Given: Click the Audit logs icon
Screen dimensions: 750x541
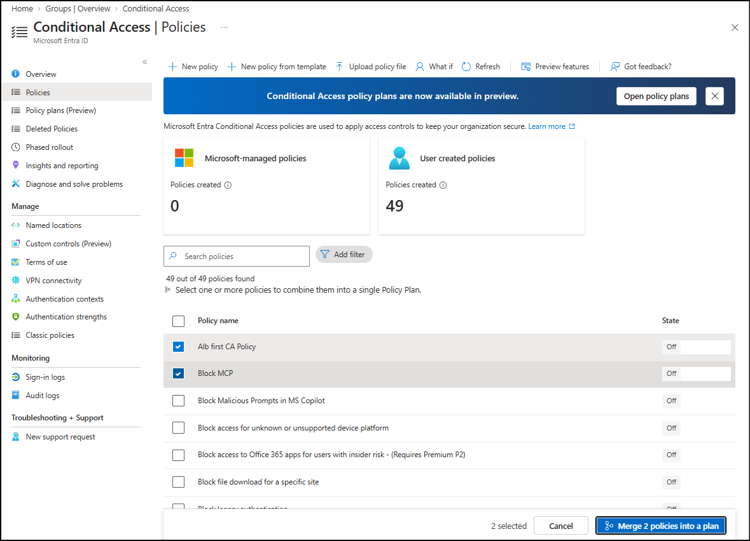Looking at the screenshot, I should [15, 395].
